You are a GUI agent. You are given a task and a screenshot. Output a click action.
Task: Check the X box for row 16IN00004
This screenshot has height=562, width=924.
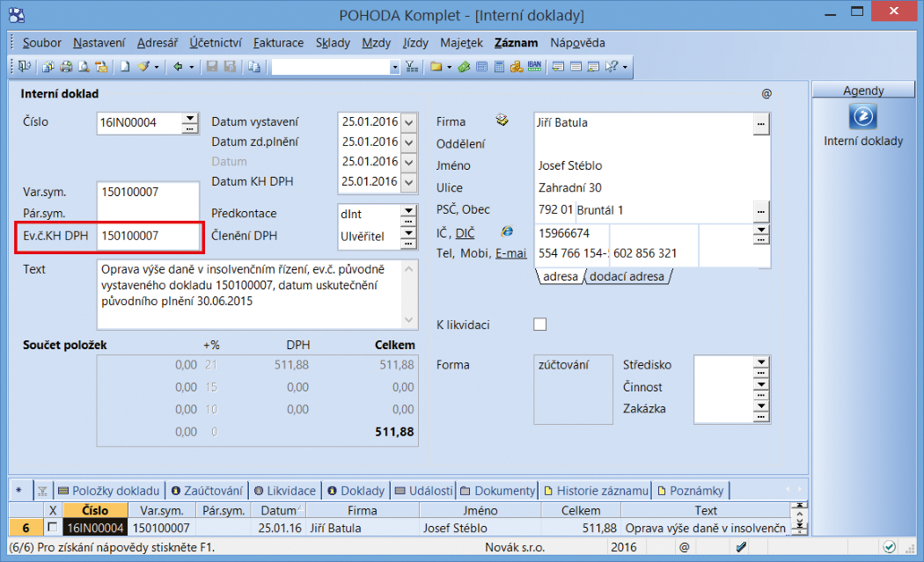pyautogui.click(x=53, y=527)
